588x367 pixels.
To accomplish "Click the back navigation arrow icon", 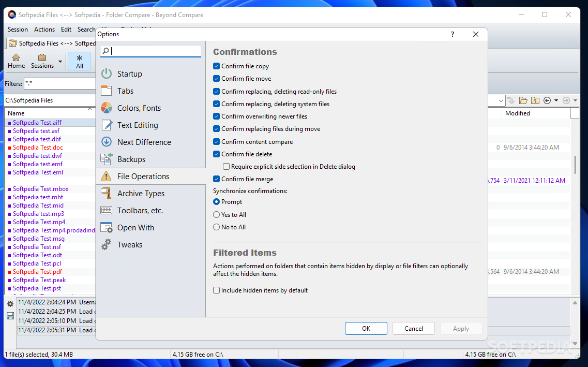I will pyautogui.click(x=547, y=100).
